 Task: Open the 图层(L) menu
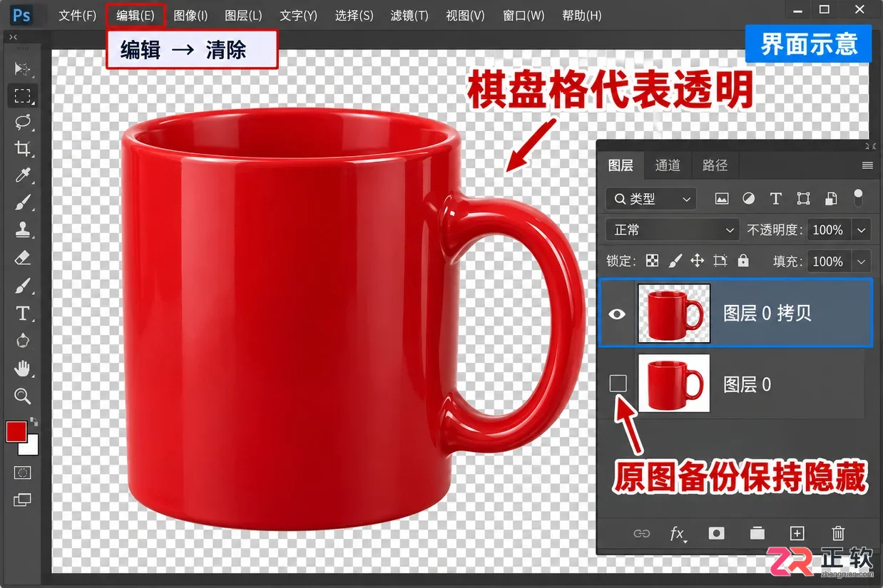click(243, 15)
